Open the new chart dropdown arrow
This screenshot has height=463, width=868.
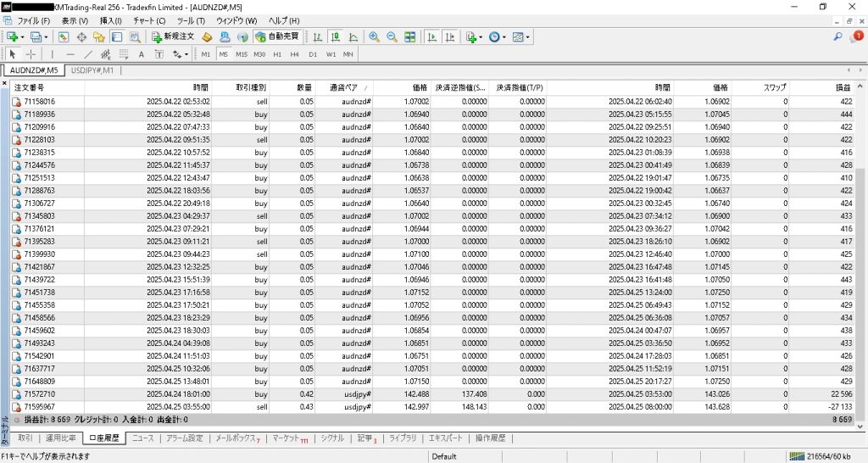pos(21,37)
